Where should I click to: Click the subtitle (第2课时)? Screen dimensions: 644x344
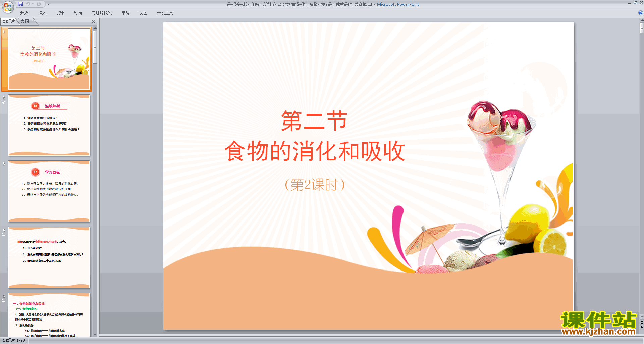click(315, 185)
